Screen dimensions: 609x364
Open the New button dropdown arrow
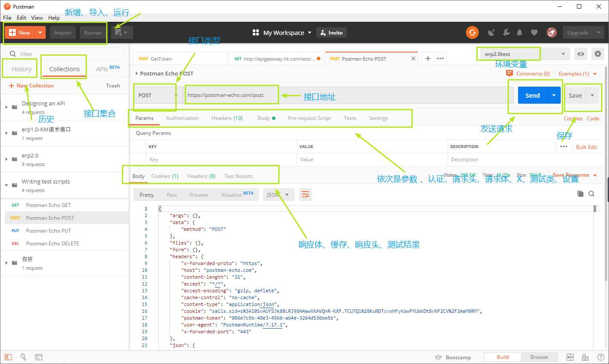point(40,32)
